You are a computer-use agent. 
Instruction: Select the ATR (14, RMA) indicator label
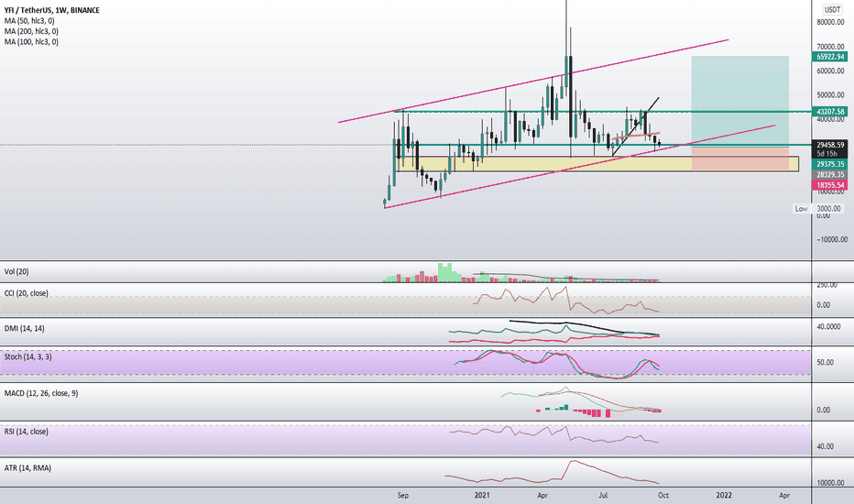(x=27, y=468)
